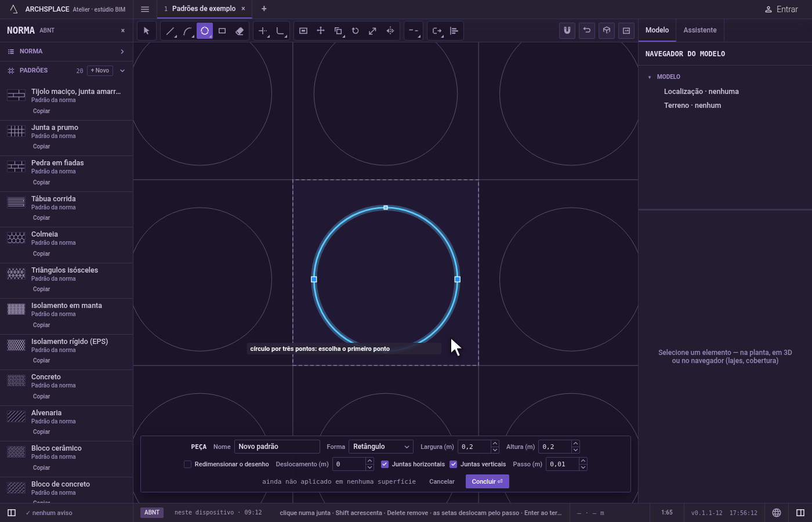The image size is (812, 522).
Task: Choose the rotate tool
Action: pyautogui.click(x=356, y=31)
